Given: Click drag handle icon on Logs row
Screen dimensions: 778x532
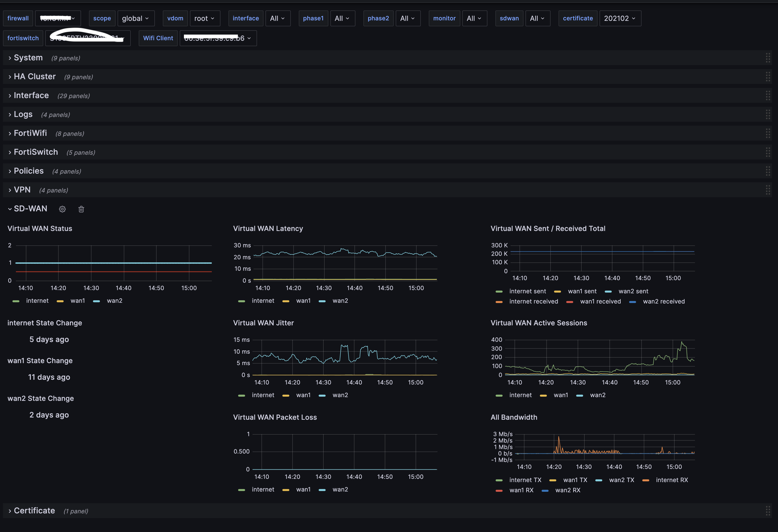Looking at the screenshot, I should [768, 114].
